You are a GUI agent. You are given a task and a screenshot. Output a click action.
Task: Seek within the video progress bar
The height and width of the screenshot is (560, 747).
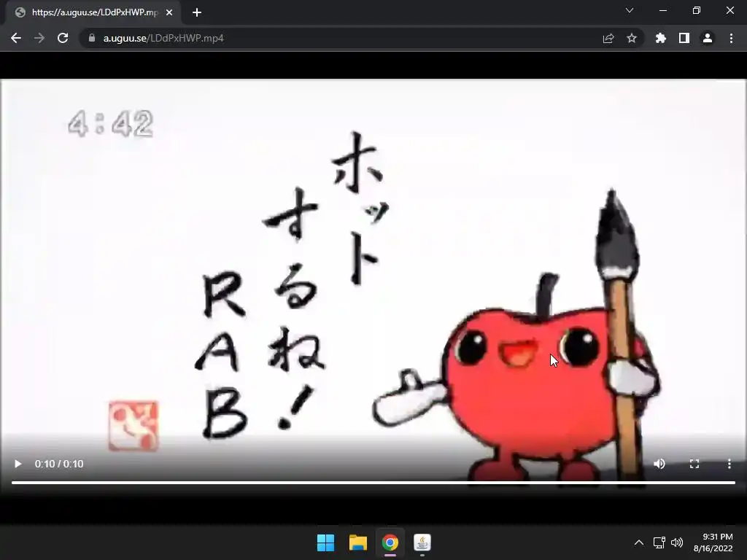(373, 483)
